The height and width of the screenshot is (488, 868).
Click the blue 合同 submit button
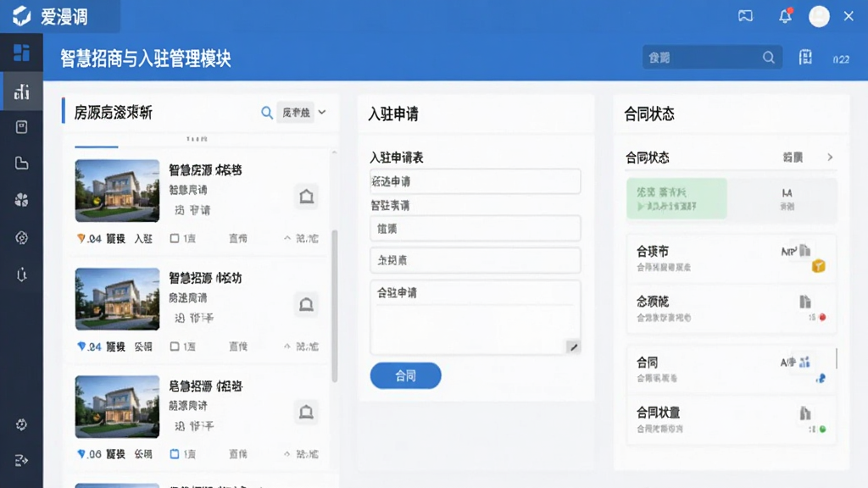click(x=406, y=375)
